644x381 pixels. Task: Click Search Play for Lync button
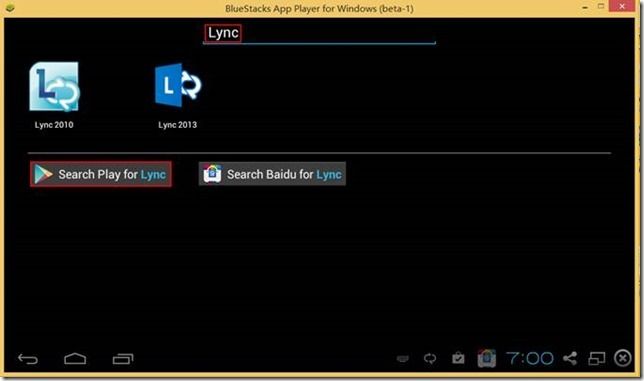(101, 174)
